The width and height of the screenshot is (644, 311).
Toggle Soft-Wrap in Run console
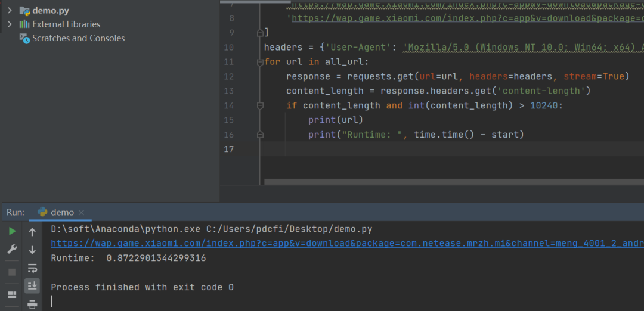pyautogui.click(x=32, y=268)
